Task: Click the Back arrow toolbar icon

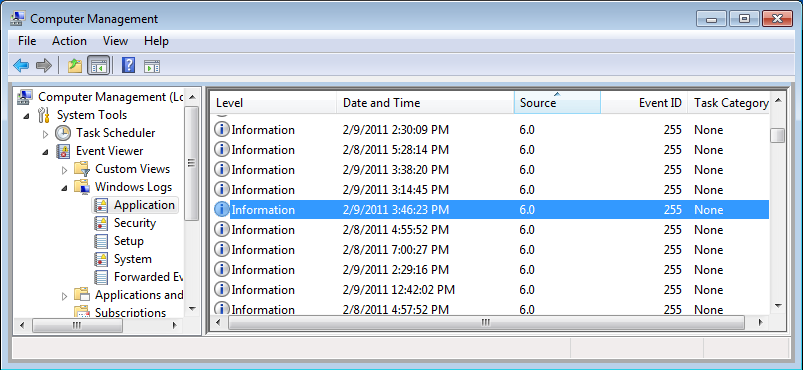Action: [x=21, y=66]
